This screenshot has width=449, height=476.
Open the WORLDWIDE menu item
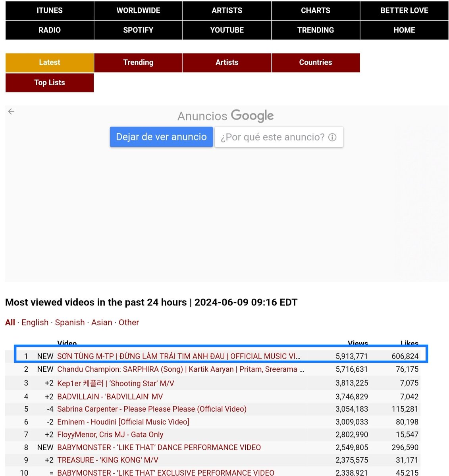coord(138,11)
